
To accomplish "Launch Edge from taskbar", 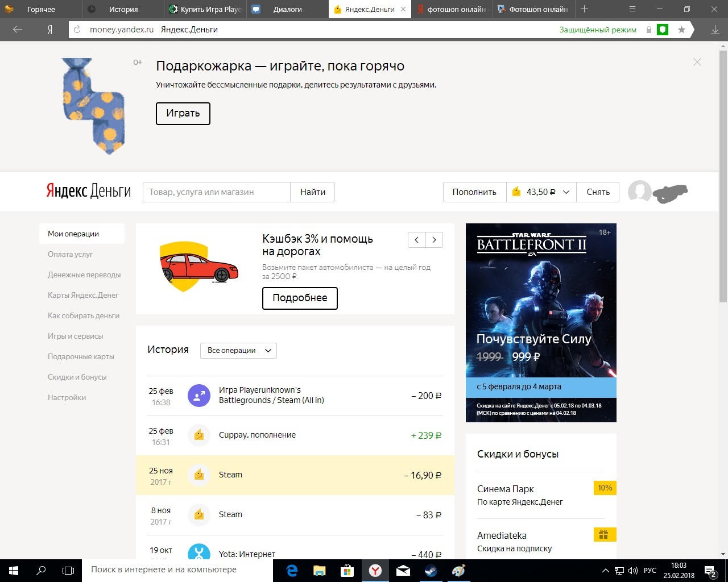I will click(x=292, y=570).
